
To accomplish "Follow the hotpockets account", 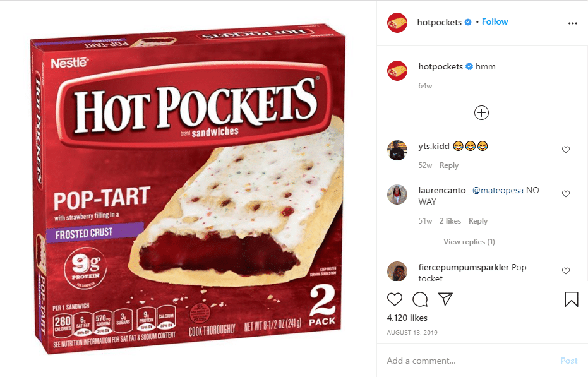I will tap(495, 21).
